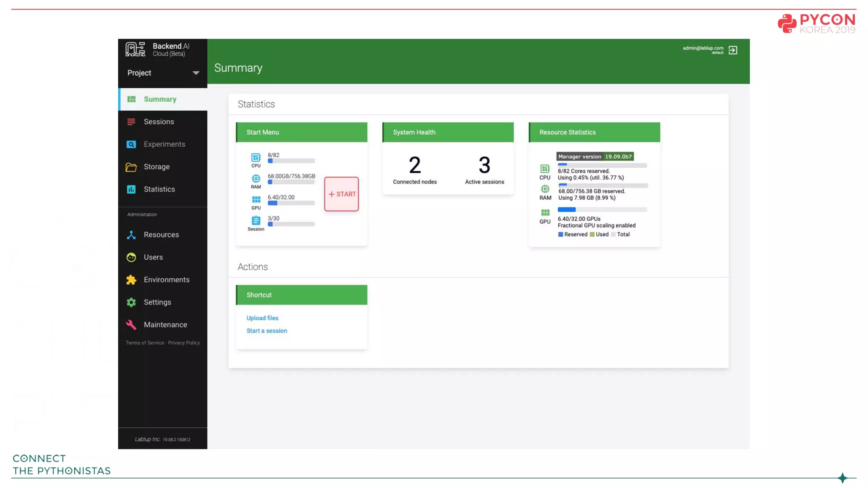The height and width of the screenshot is (488, 868).
Task: Click the Environments puzzle piece icon
Action: coord(131,280)
